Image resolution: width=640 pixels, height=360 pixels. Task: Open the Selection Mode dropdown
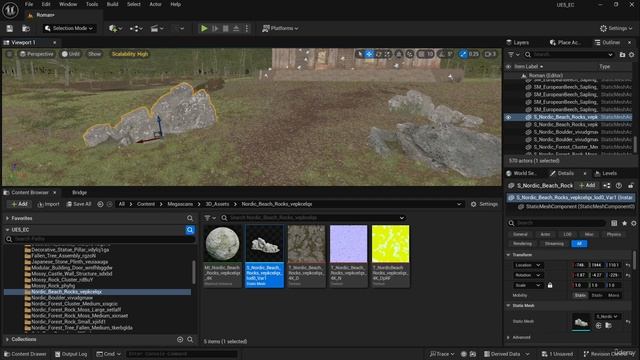(69, 29)
